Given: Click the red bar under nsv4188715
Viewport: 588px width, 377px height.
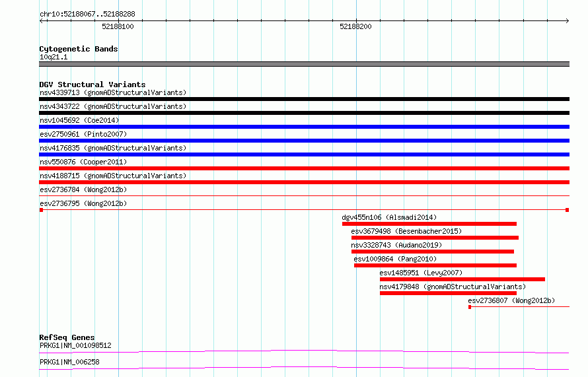Looking at the screenshot, I should point(304,182).
